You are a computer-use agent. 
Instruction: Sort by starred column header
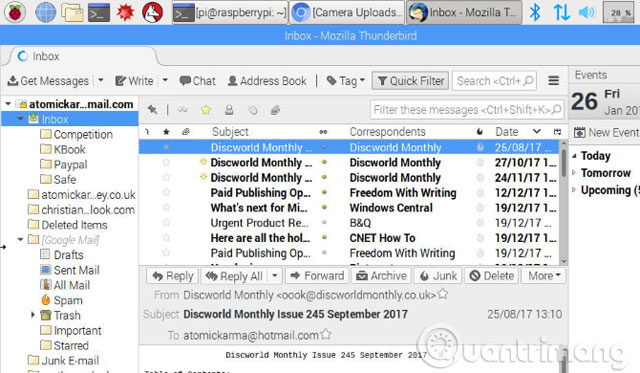pos(166,132)
